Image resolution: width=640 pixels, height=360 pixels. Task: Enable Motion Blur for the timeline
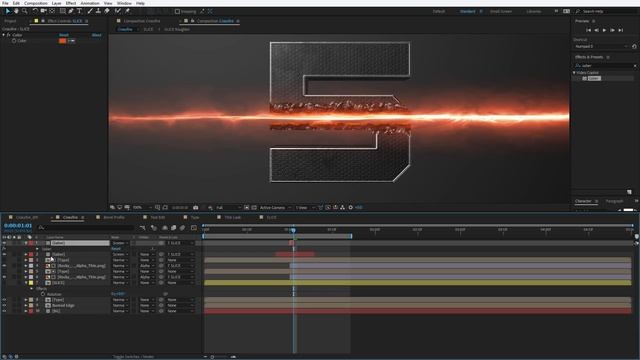[182, 228]
